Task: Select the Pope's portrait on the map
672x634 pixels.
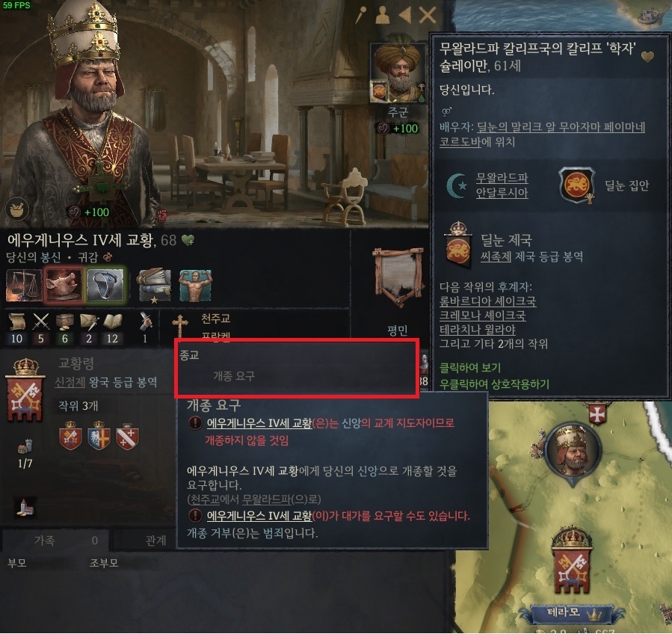Action: pyautogui.click(x=573, y=450)
